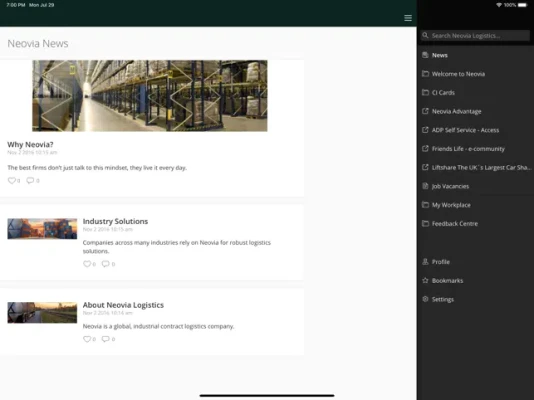Open the Why Neovia? headline
Viewport: 534px width, 400px height.
(x=30, y=144)
